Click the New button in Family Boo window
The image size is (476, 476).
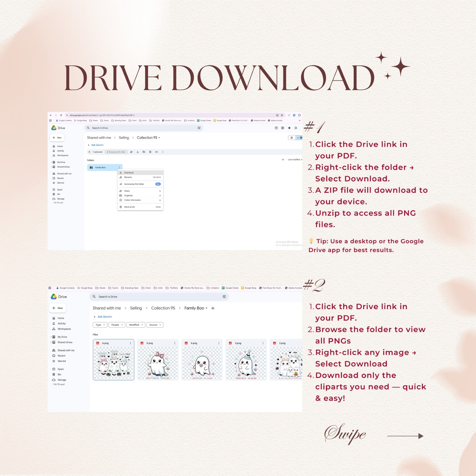click(58, 308)
